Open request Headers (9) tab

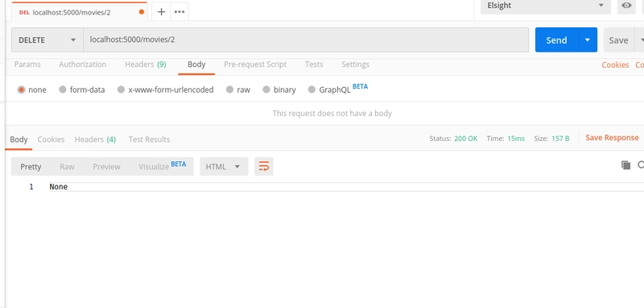click(146, 65)
